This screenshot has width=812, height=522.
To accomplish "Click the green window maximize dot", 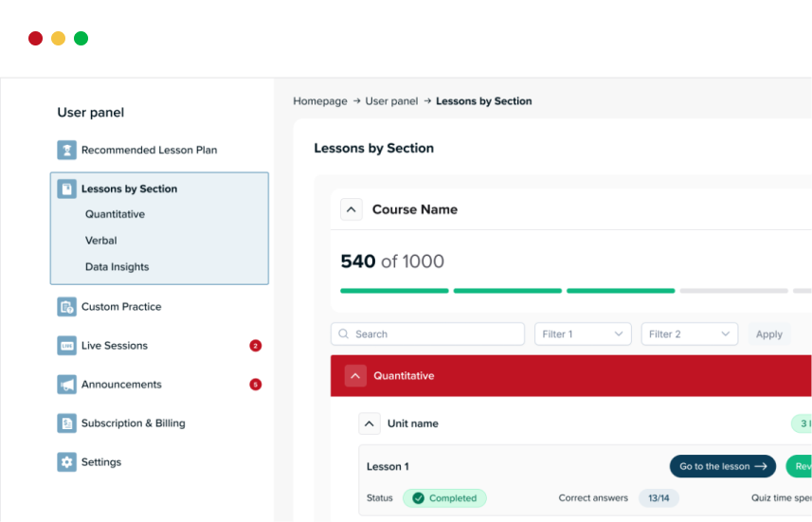I will (81, 38).
